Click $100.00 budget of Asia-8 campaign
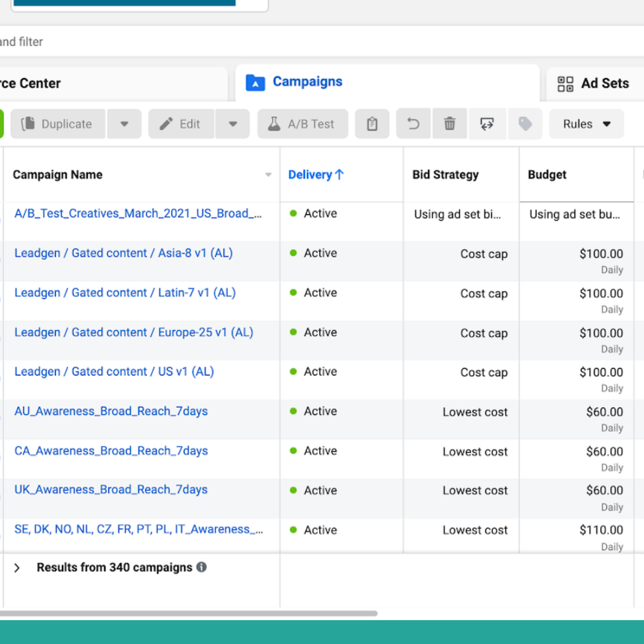 coord(601,254)
